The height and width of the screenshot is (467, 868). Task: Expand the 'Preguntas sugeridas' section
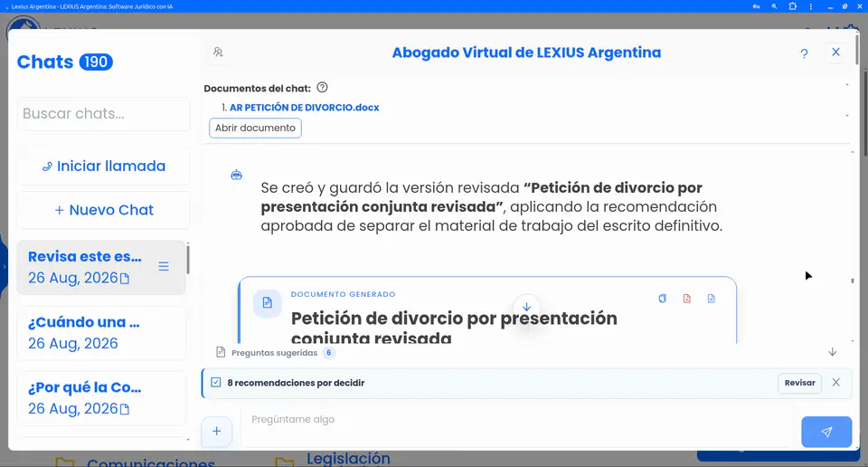point(275,353)
